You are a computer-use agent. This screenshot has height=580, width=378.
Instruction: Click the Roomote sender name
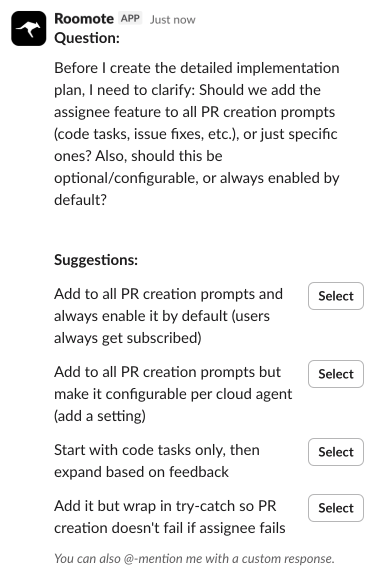pos(84,18)
